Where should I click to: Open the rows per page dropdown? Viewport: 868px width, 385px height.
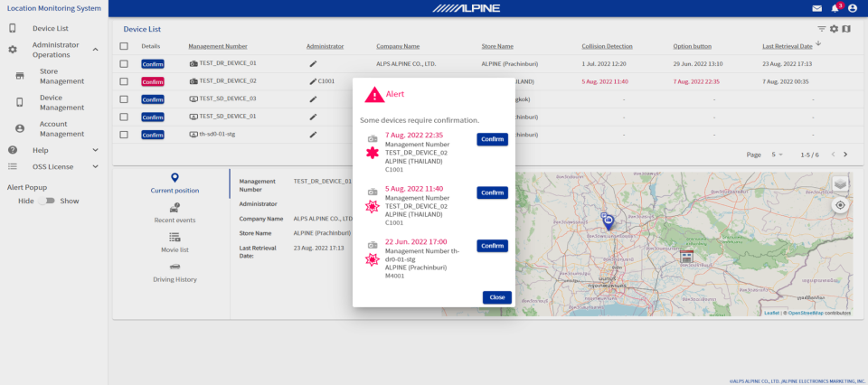click(x=778, y=155)
